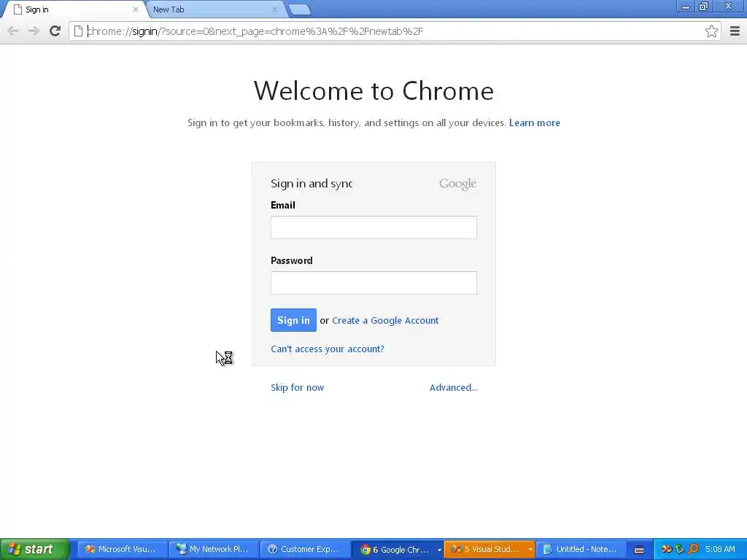
Task: Open the Create a Google Account link
Action: point(385,321)
